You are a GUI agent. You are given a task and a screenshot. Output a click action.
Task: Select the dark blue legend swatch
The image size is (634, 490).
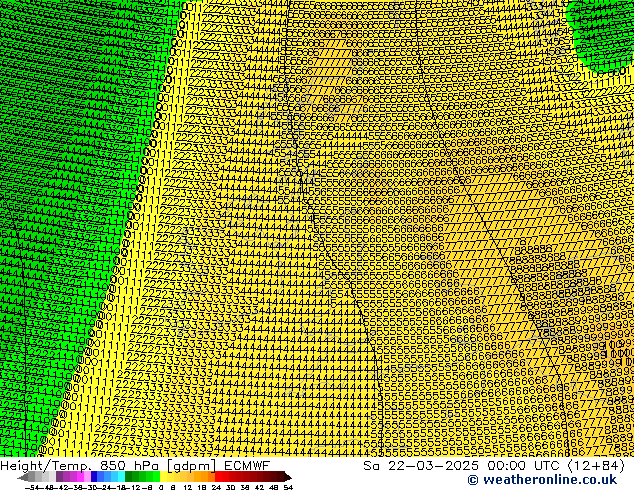[x=94, y=477]
